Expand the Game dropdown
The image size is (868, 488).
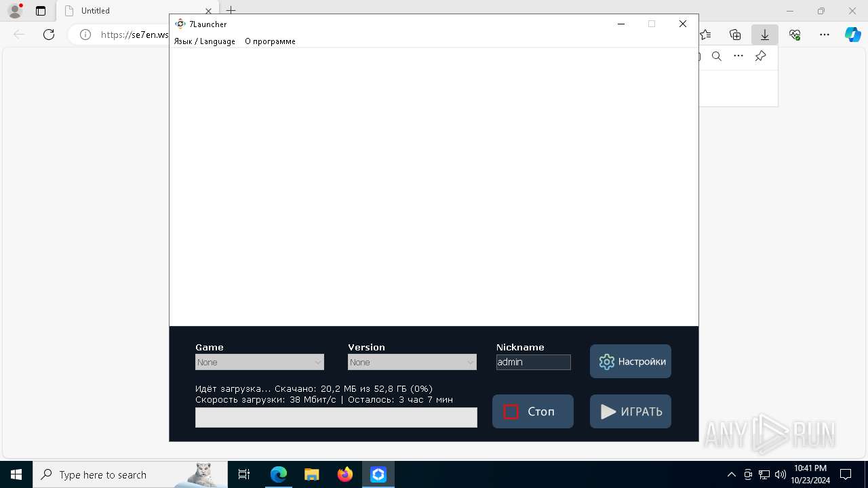point(260,363)
